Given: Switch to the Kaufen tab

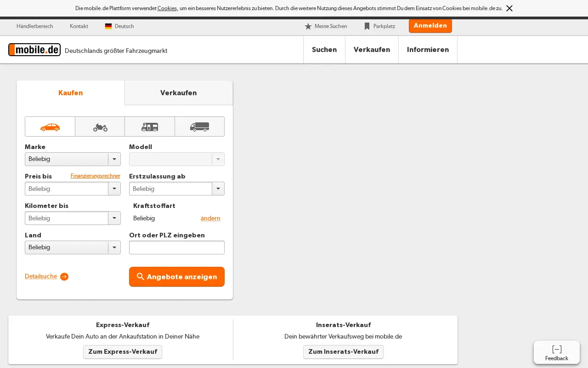Looking at the screenshot, I should pos(71,93).
